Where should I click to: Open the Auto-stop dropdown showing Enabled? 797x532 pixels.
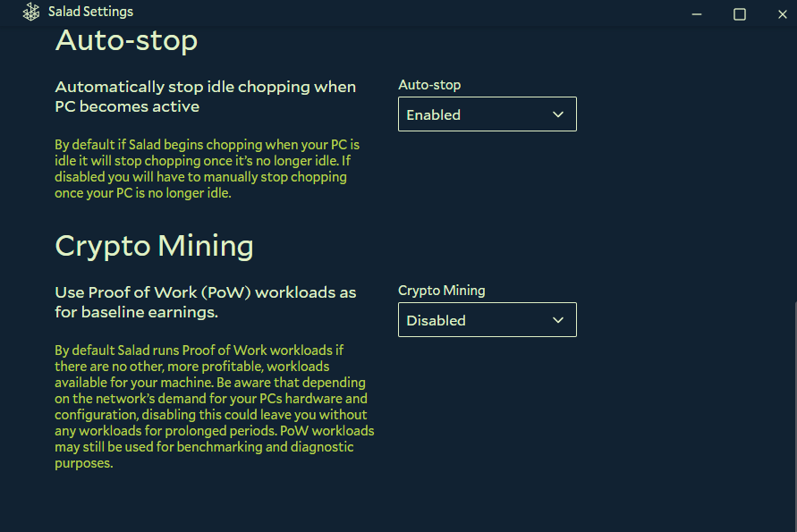487,114
